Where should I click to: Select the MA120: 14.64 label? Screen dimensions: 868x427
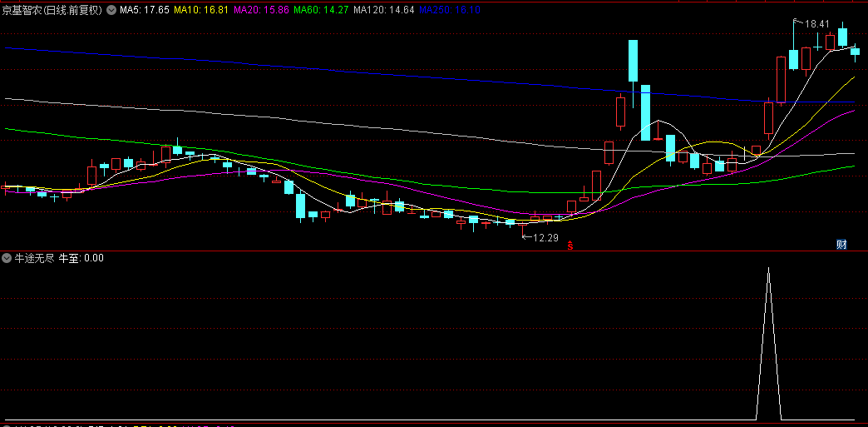click(383, 9)
